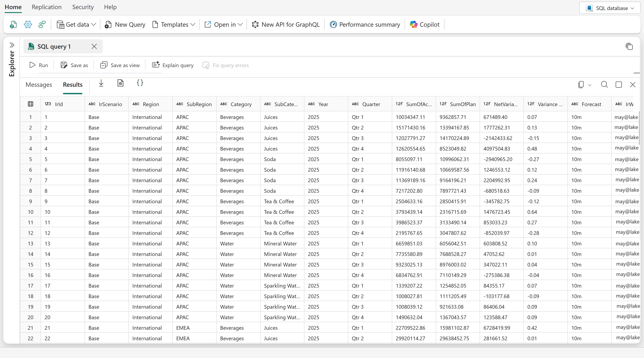This screenshot has height=358, width=644.
Task: Click the table grid icon in the header
Action: [x=31, y=104]
